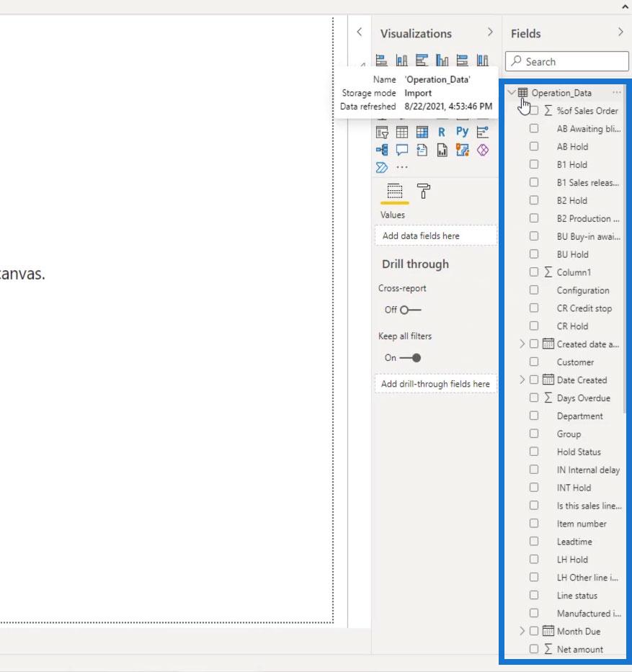Expand the Created date a... hierarchy
Viewport: 632px width, 672px height.
click(x=522, y=344)
